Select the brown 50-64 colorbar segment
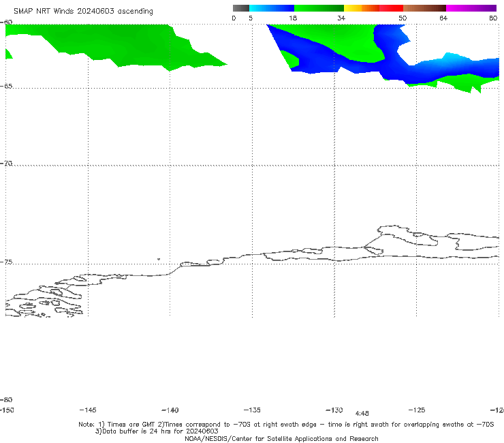This screenshot has height=443, width=504. tap(425, 8)
